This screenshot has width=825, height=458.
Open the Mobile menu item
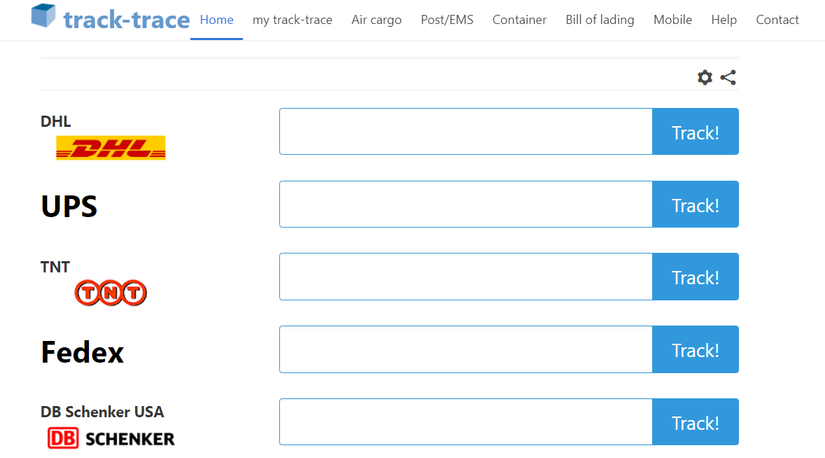[672, 20]
